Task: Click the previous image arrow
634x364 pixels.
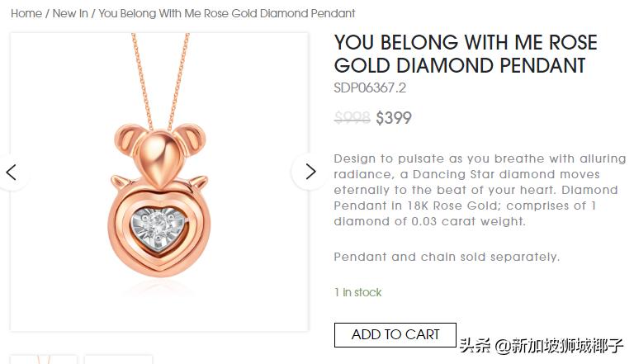Action: [12, 172]
